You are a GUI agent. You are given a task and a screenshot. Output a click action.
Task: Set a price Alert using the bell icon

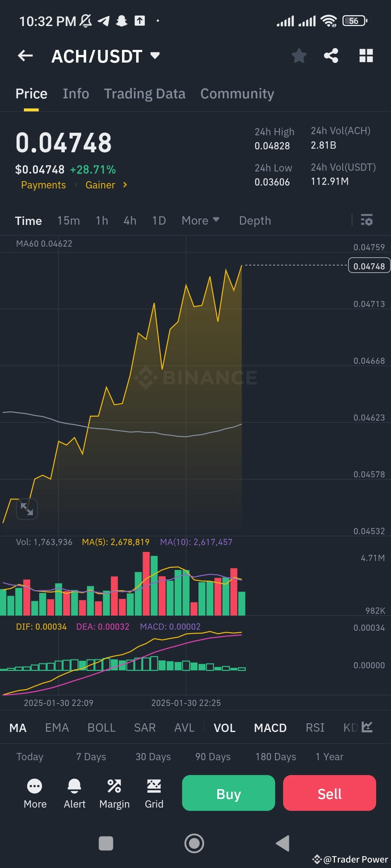(75, 793)
